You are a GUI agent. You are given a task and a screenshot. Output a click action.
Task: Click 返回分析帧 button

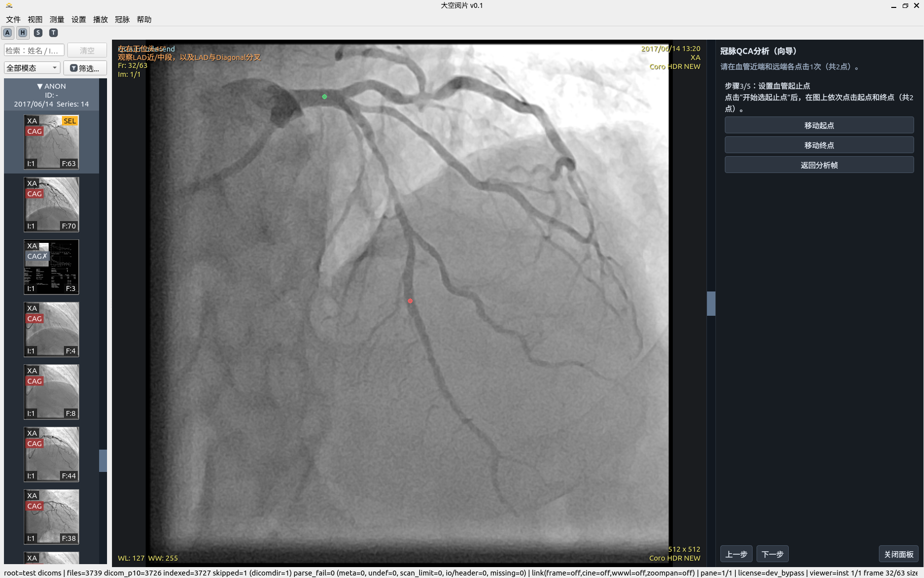(819, 165)
